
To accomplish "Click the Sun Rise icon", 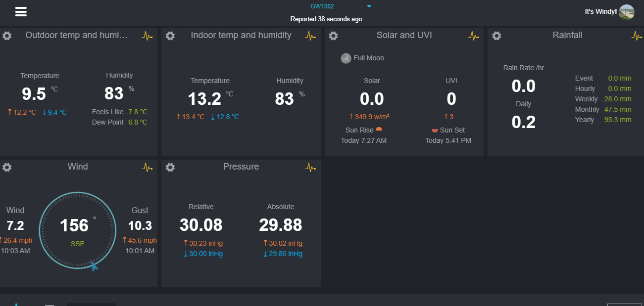I will [x=379, y=130].
